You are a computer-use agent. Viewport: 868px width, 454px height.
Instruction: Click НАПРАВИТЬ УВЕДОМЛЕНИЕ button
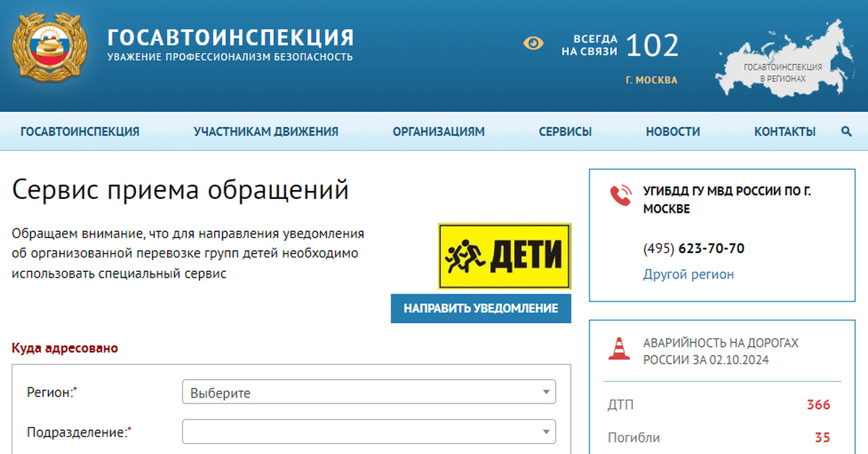tap(481, 309)
